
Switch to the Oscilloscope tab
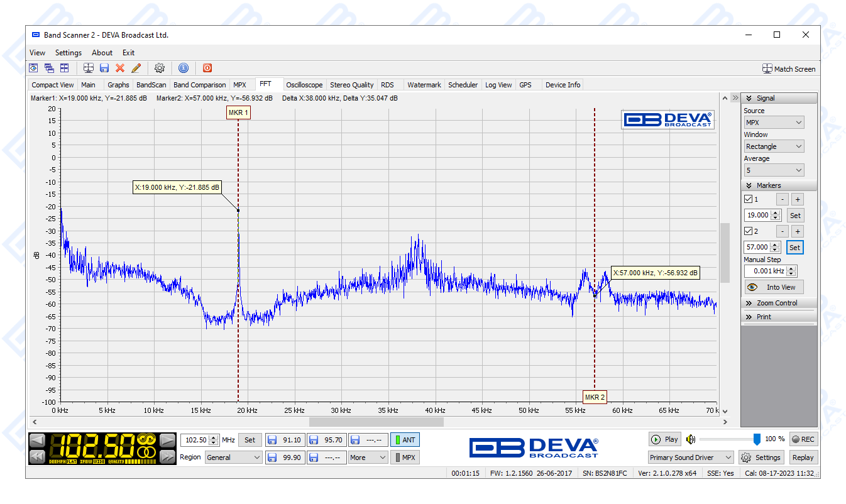pyautogui.click(x=304, y=85)
